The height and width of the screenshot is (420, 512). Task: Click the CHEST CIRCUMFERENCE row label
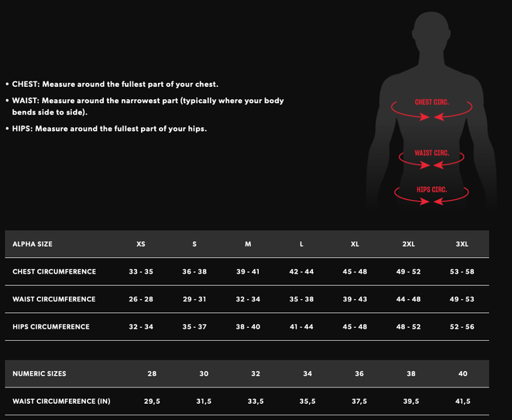[54, 272]
